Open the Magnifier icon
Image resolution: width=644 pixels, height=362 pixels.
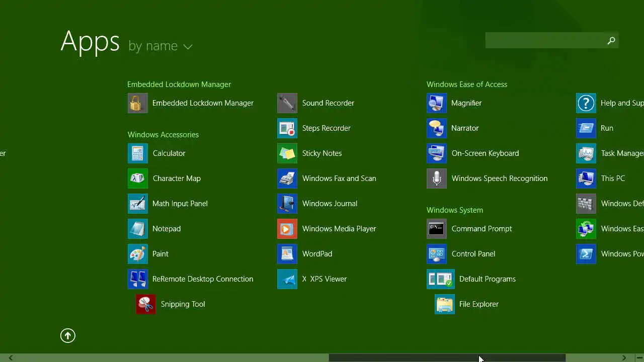pos(437,103)
